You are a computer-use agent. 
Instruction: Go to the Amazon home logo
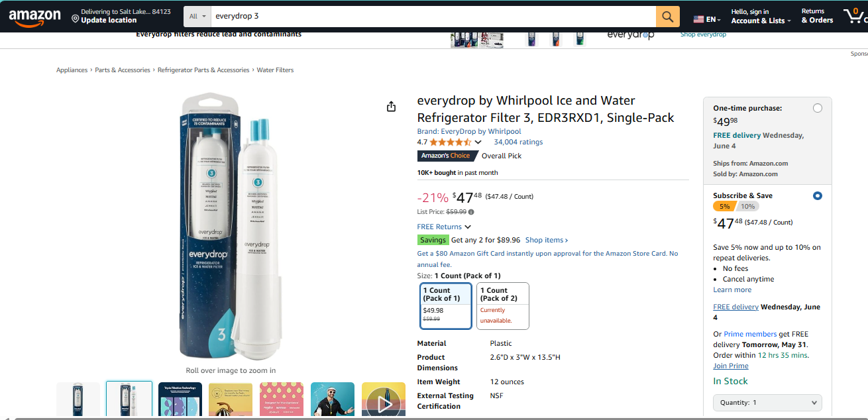point(34,17)
